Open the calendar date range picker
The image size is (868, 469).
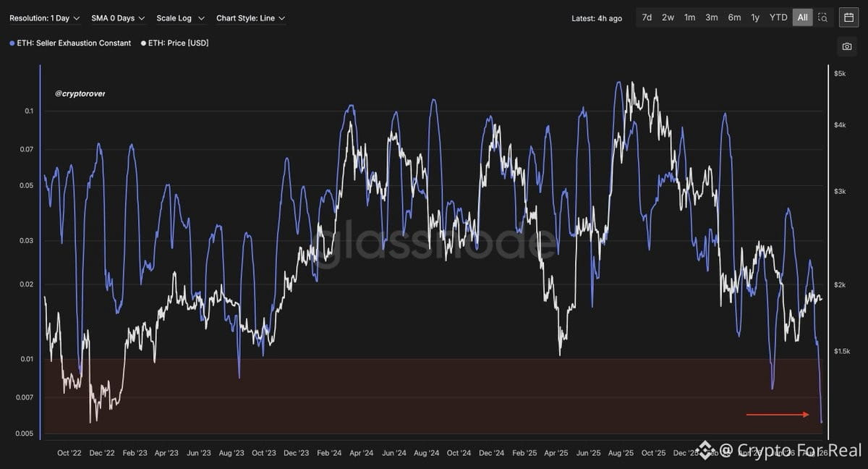pos(848,17)
